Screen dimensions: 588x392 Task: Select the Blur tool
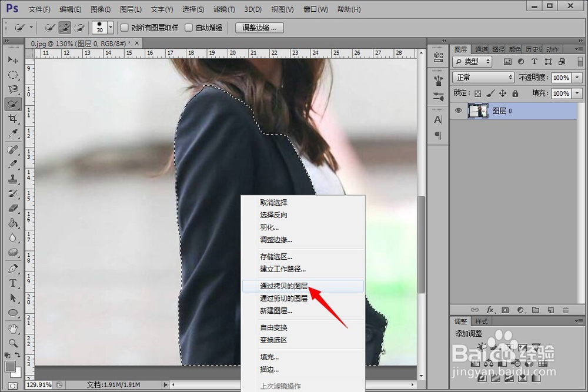(13, 238)
